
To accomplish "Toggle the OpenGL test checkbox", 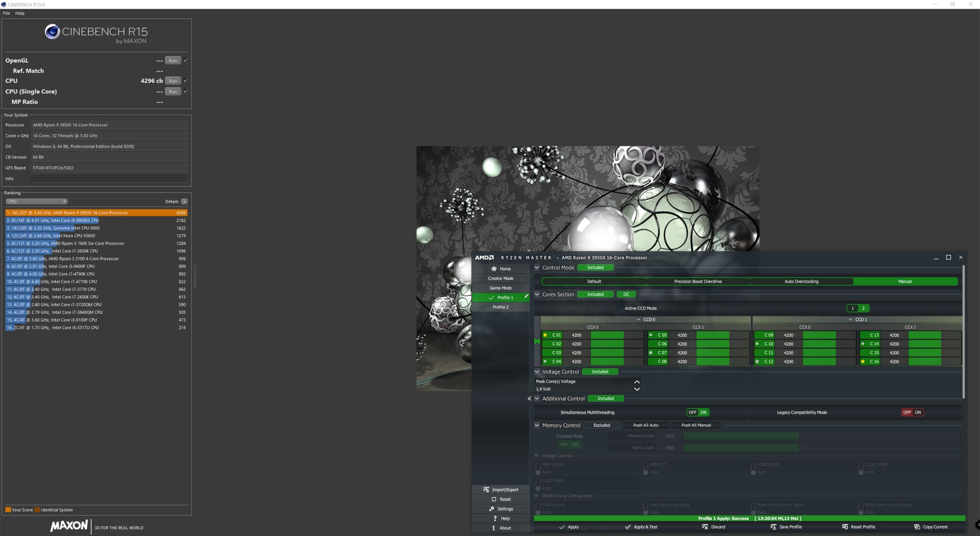I will coord(186,60).
